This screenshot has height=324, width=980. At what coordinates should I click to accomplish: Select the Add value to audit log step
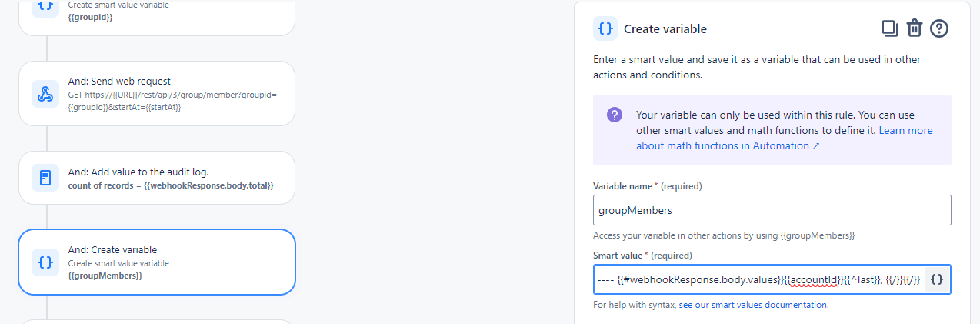[x=157, y=178]
